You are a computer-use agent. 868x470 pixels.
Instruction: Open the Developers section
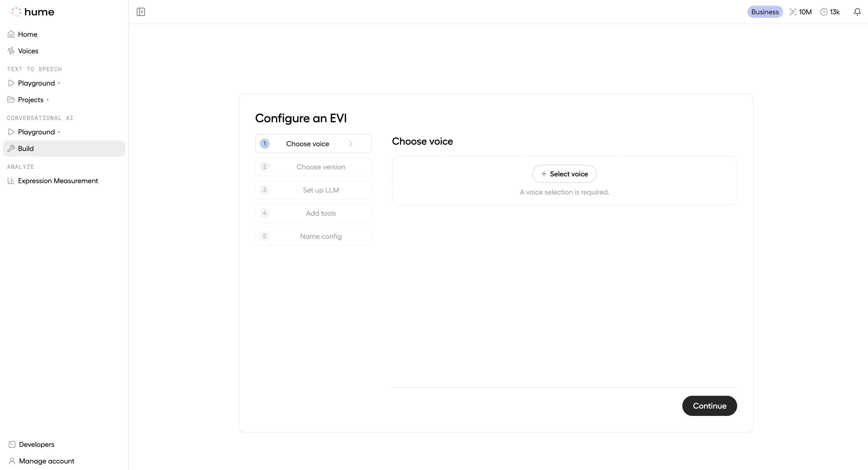click(36, 444)
